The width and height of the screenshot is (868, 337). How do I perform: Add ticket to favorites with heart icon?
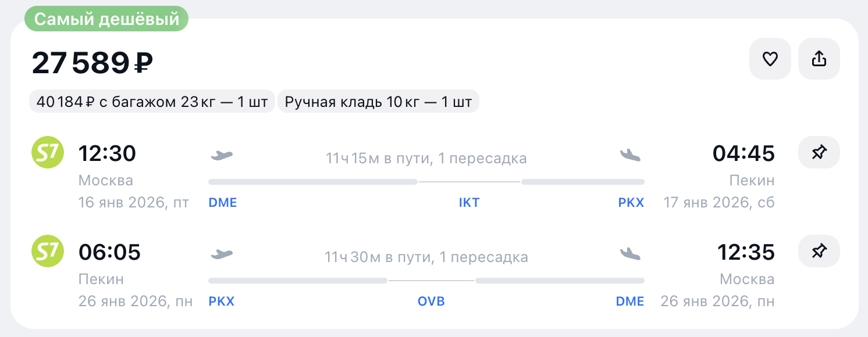click(770, 59)
